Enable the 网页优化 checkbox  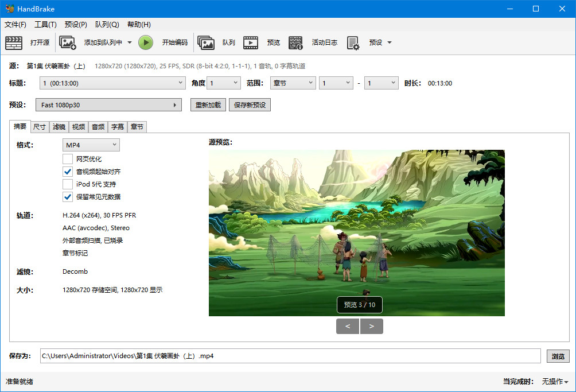[68, 159]
